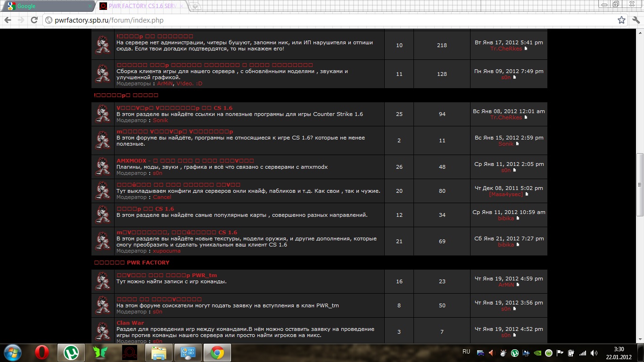Open the green butterfly app on taskbar
Viewport: 644px width, 362px height.
[100, 353]
